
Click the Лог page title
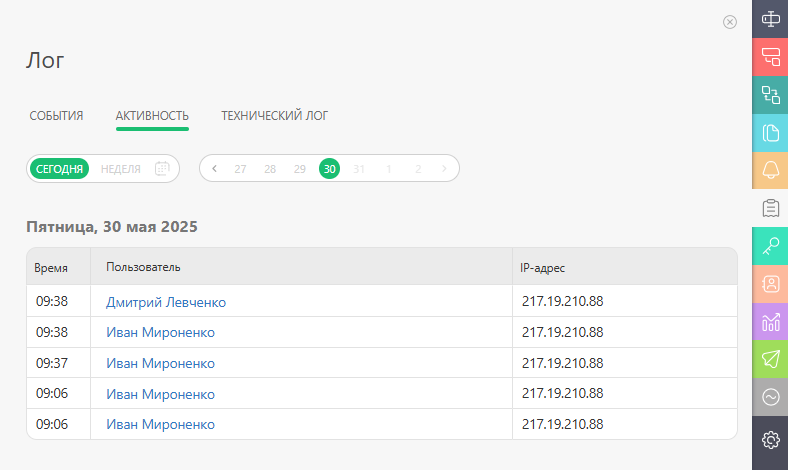pos(45,60)
